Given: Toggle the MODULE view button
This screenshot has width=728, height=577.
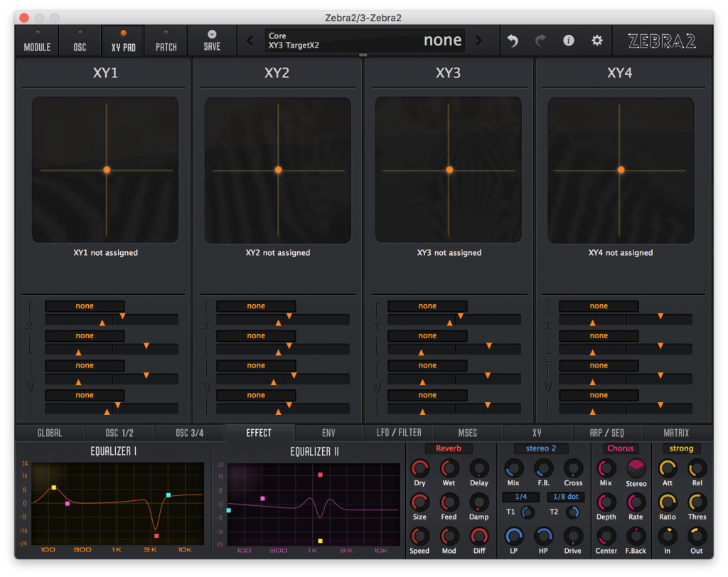Looking at the screenshot, I should pos(37,41).
